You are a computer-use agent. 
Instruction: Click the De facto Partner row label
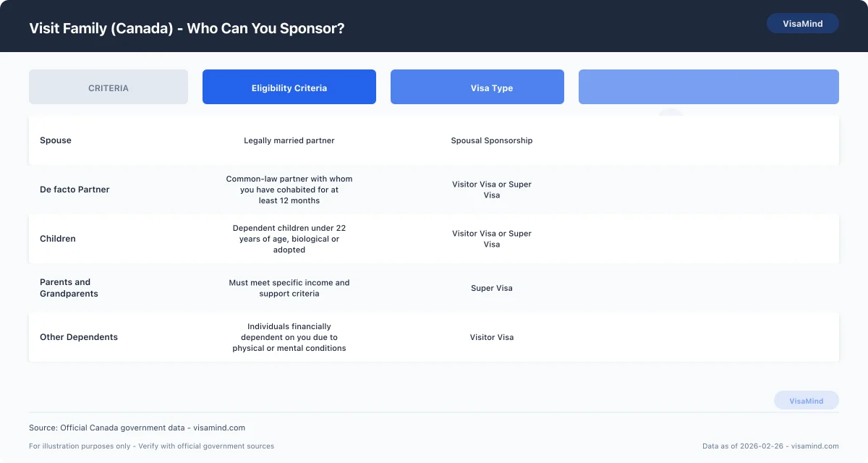(75, 190)
